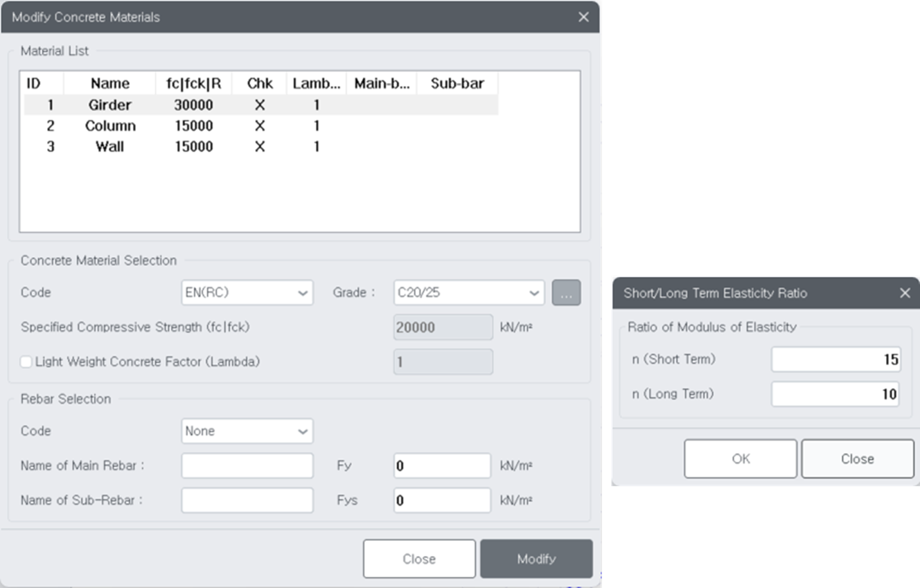Click the Name of Main Rebar field

pyautogui.click(x=247, y=465)
